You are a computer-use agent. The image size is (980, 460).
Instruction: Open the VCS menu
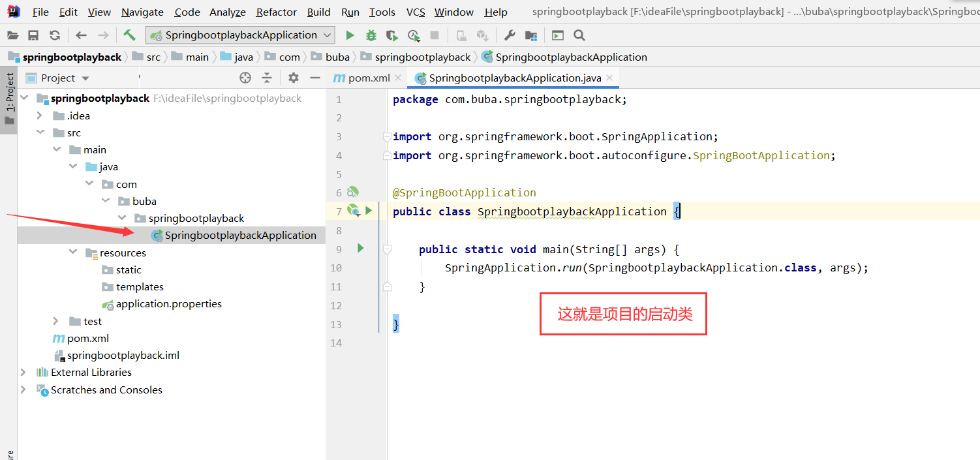click(x=416, y=12)
